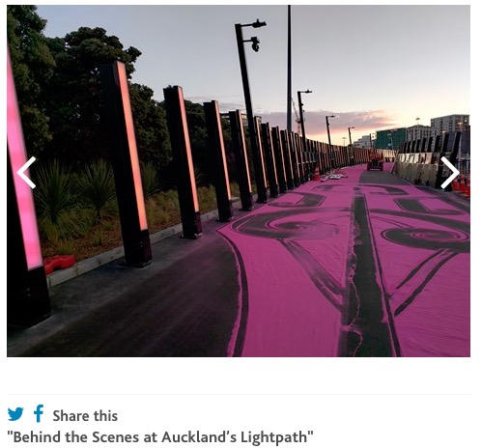Show the preceding image in the gallery

(27, 173)
